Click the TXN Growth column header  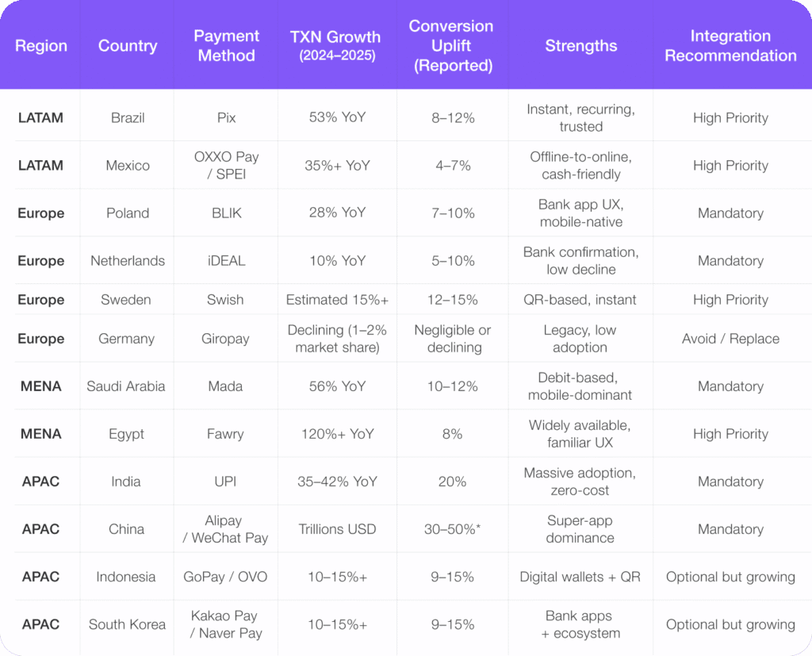coord(337,46)
